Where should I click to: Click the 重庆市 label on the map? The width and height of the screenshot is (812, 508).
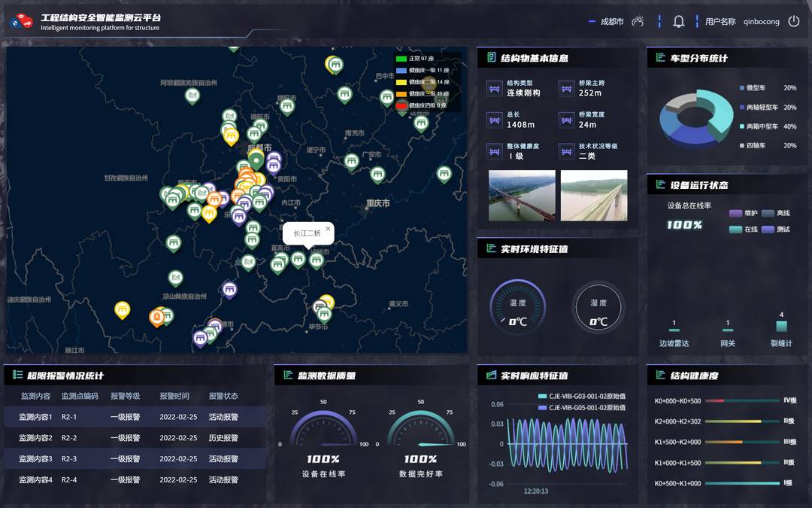click(x=377, y=204)
